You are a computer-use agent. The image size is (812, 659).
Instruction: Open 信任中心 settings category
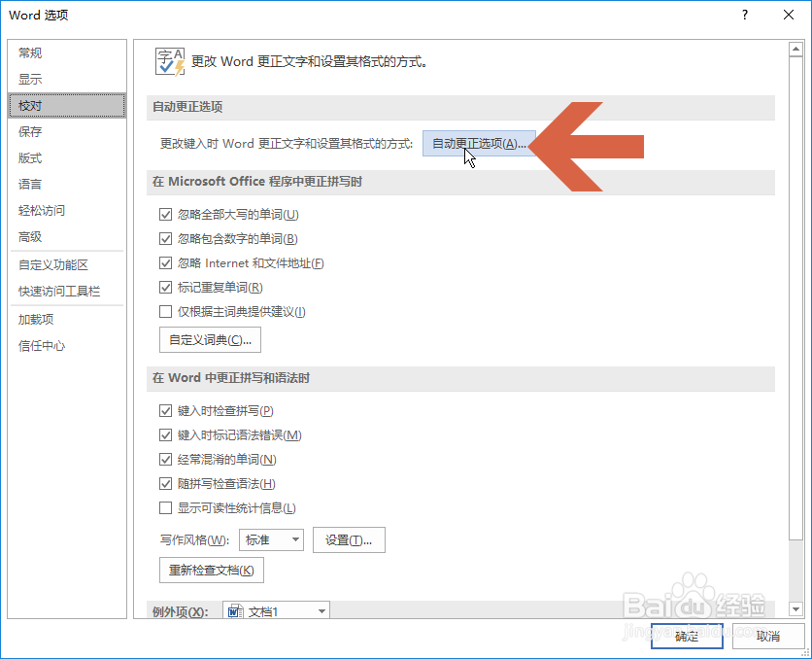tap(67, 346)
